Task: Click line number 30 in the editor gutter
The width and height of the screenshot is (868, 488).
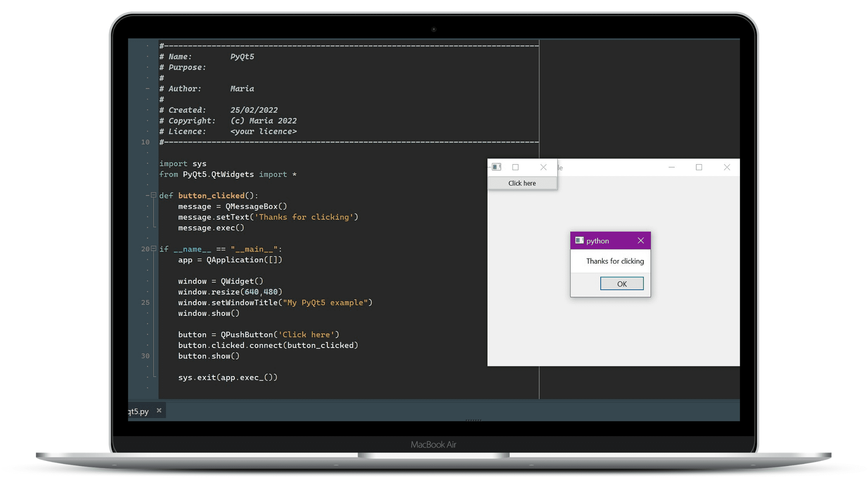Action: point(145,356)
